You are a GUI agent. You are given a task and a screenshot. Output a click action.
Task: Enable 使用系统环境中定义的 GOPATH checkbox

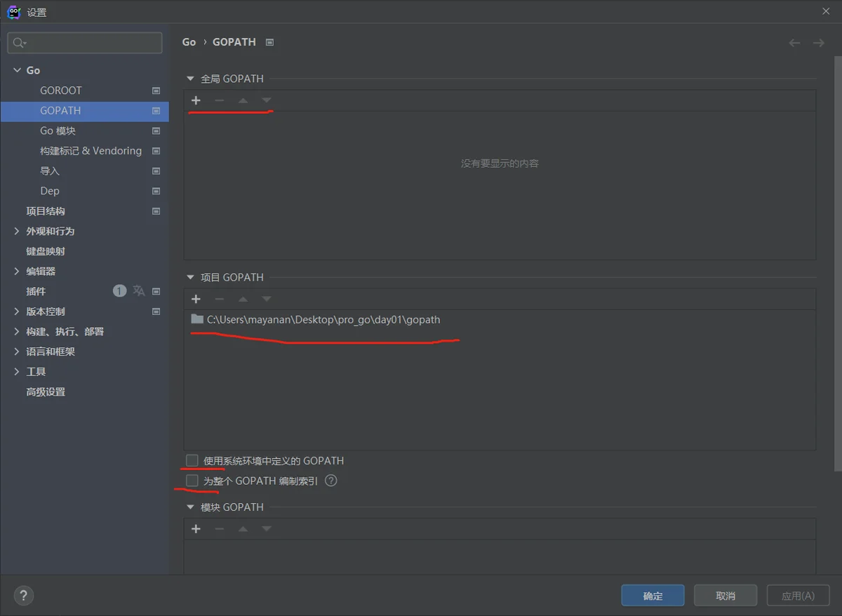point(192,461)
